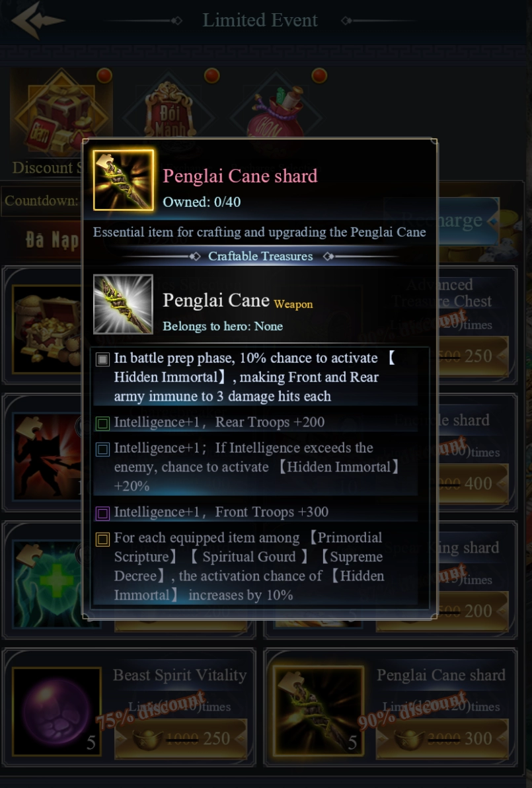Tap the Beast Spirit Vitality orb icon
Viewport: 532px width, 788px height.
point(56,711)
